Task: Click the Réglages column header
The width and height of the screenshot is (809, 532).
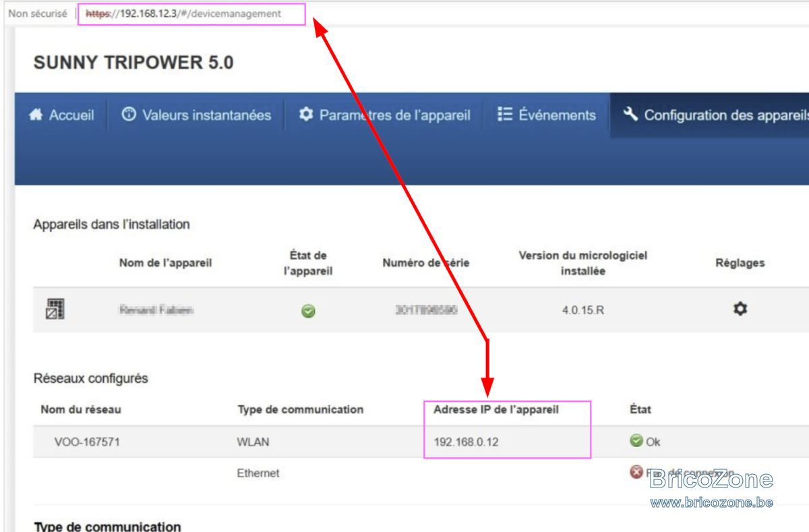Action: (740, 263)
